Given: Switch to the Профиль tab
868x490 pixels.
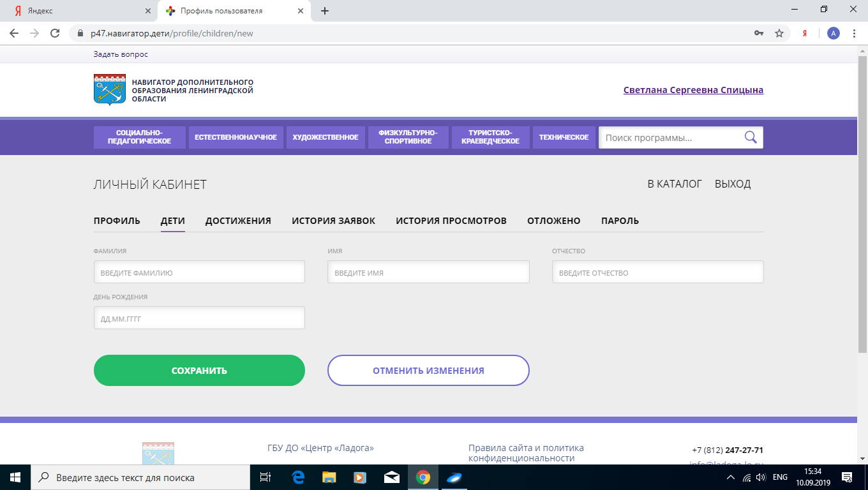Looking at the screenshot, I should click(117, 221).
